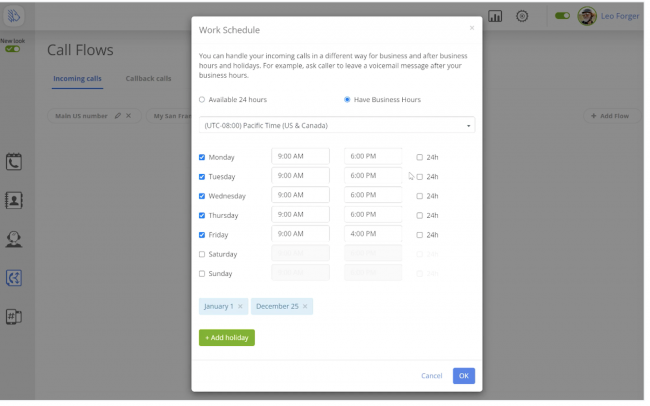Select the Available 24 hours option

(x=202, y=100)
